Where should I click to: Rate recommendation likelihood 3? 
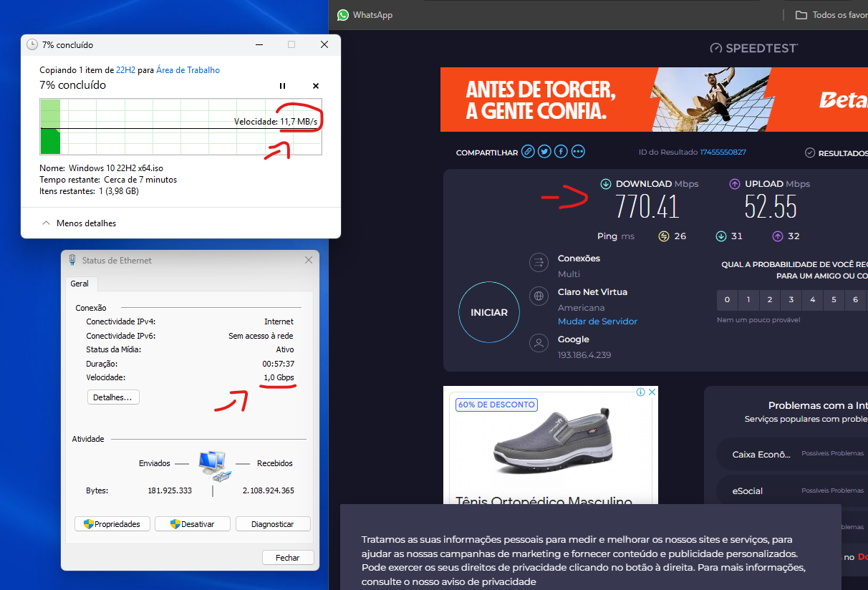tap(791, 300)
